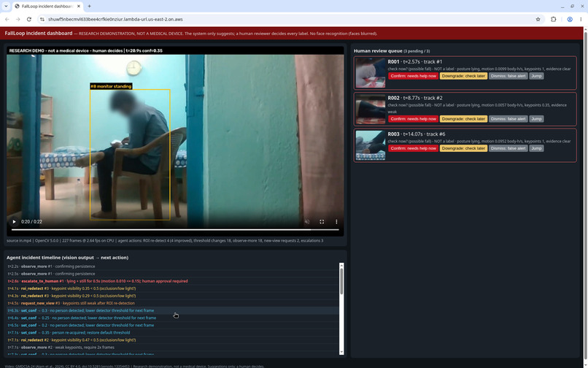Viewport: 588px width, 368px height.
Task: Click the timeline scrollbar thumb
Action: point(341,281)
